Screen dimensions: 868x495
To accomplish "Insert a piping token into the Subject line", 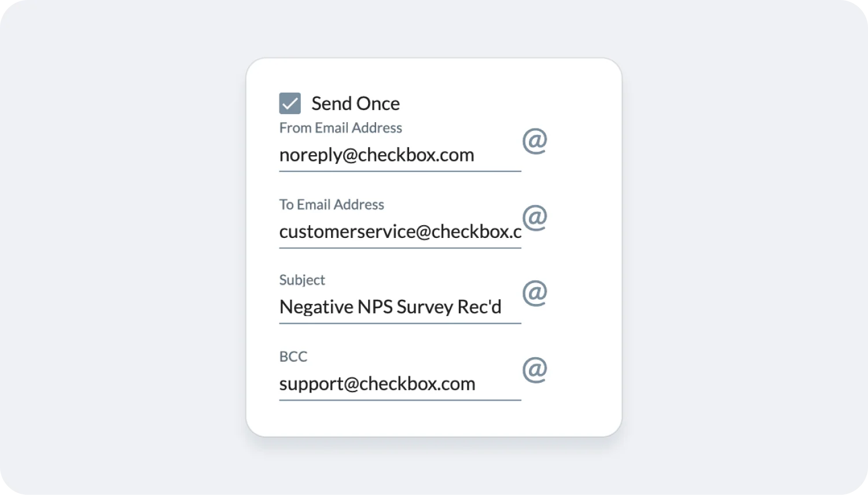I will point(535,294).
